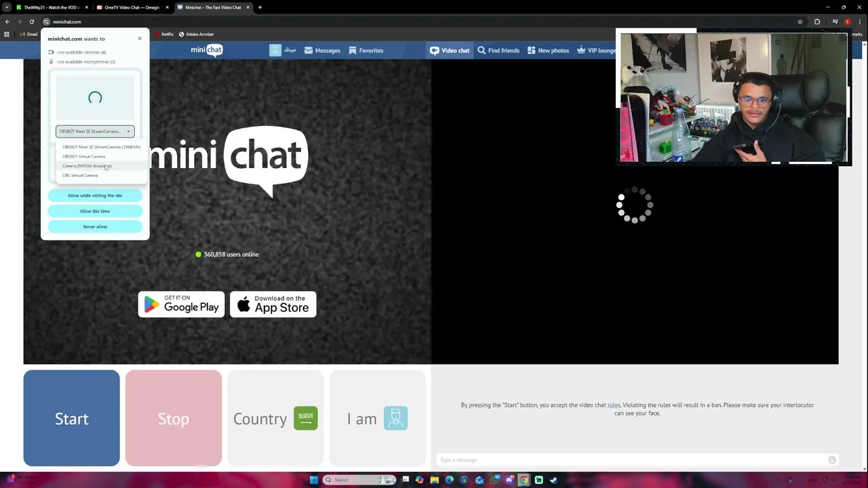Click Allow this time button
This screenshot has height=488, width=868.
[x=95, y=211]
